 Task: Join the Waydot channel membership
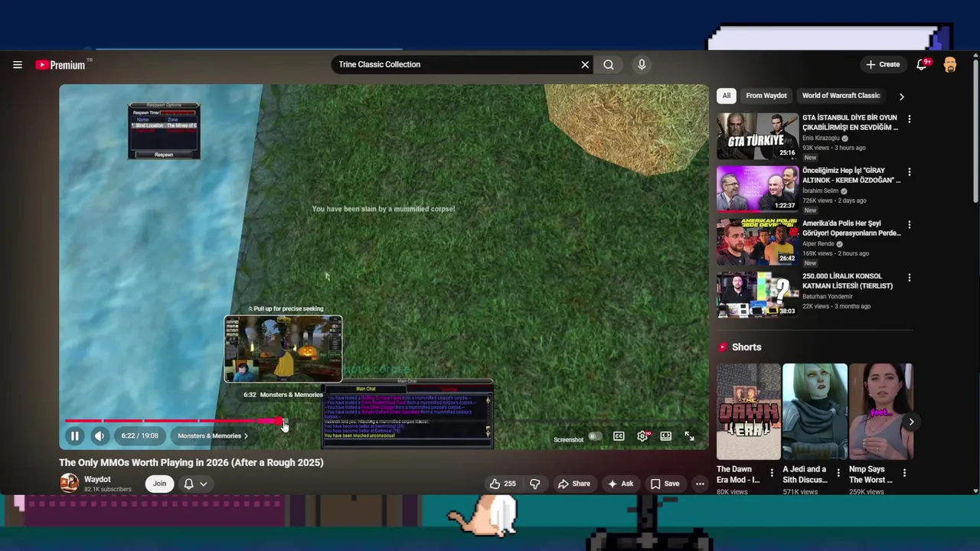point(159,484)
